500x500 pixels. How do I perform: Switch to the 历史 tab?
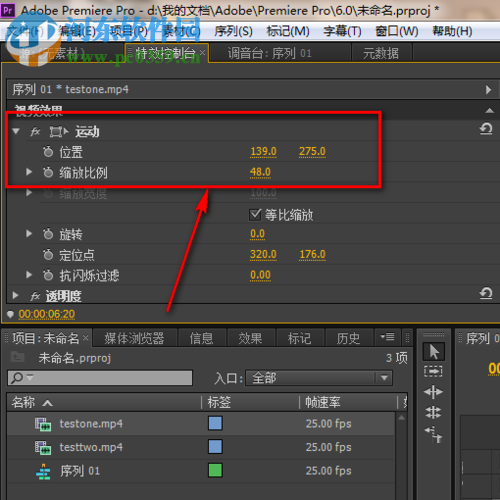point(348,338)
